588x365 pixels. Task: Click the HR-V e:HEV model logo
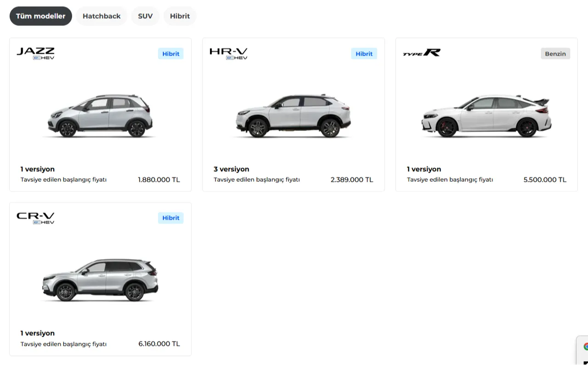click(228, 52)
